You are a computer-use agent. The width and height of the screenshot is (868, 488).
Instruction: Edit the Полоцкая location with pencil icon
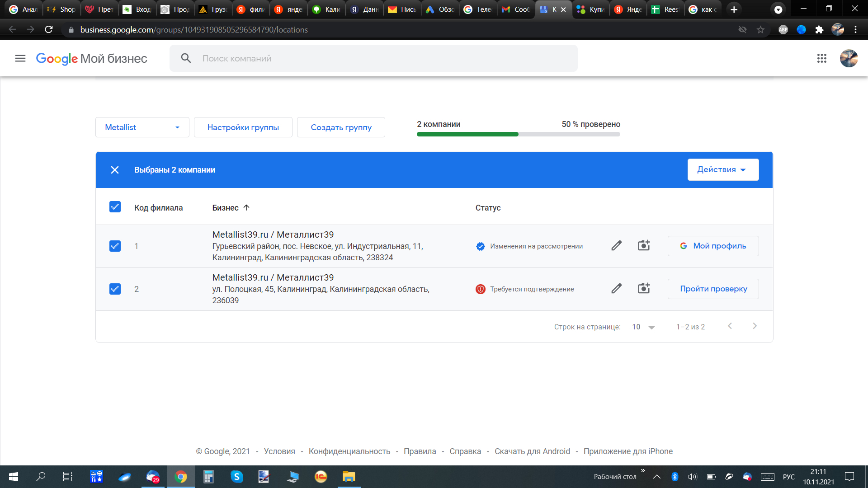pyautogui.click(x=617, y=289)
